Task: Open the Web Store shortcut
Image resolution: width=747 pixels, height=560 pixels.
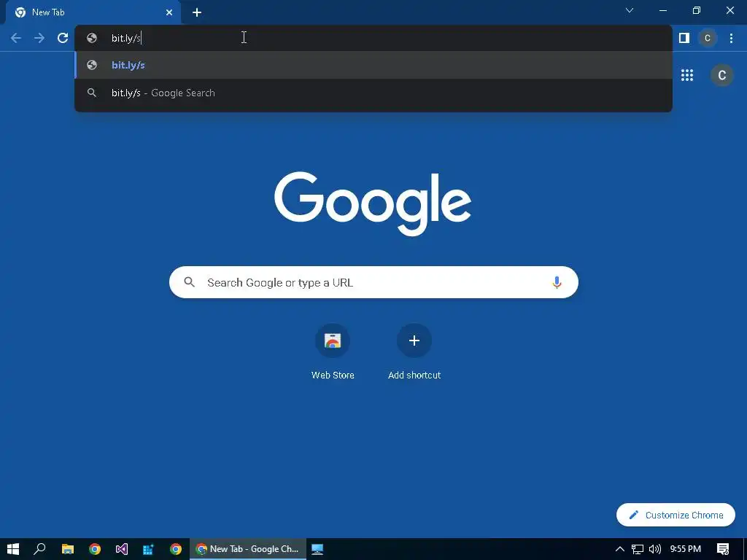Action: click(x=333, y=341)
